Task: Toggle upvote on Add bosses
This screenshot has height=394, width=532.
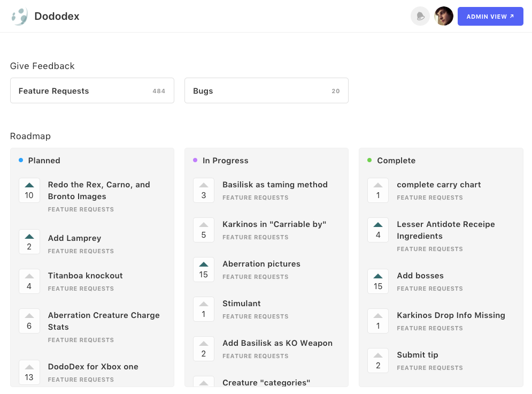Action: click(378, 281)
